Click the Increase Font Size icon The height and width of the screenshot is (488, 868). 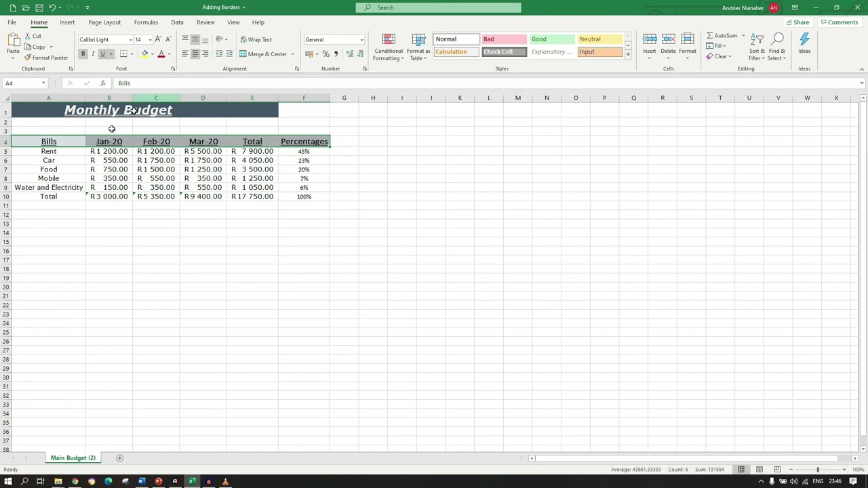tap(158, 39)
